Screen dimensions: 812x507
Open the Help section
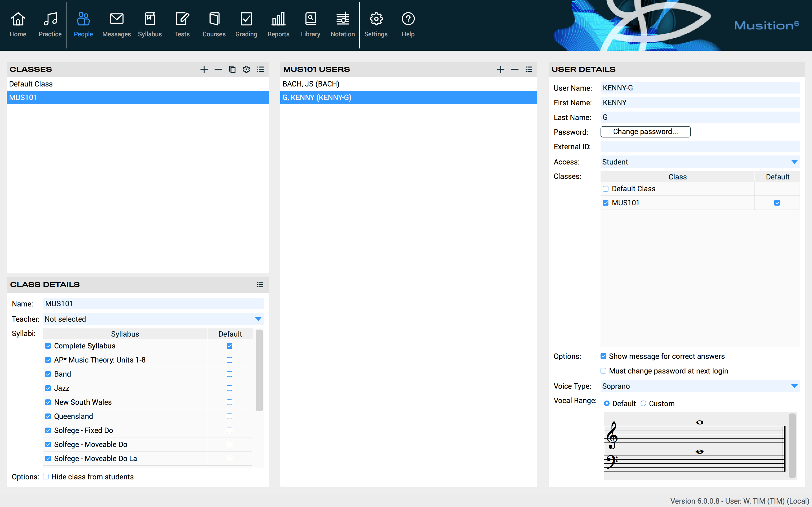[x=407, y=23]
